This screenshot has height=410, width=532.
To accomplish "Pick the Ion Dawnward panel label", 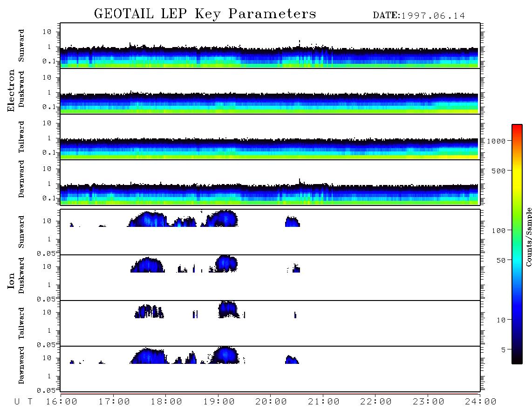I will [x=21, y=365].
